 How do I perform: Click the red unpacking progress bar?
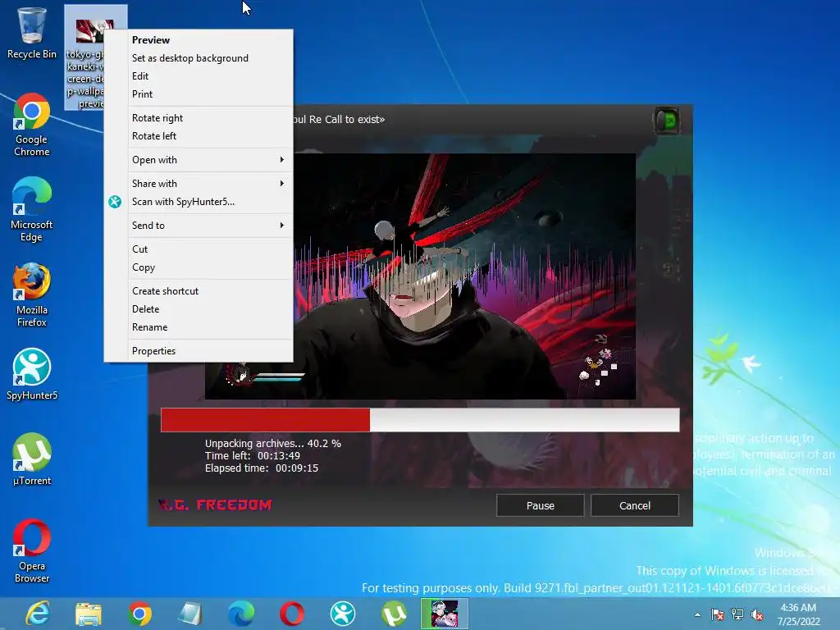pyautogui.click(x=420, y=419)
